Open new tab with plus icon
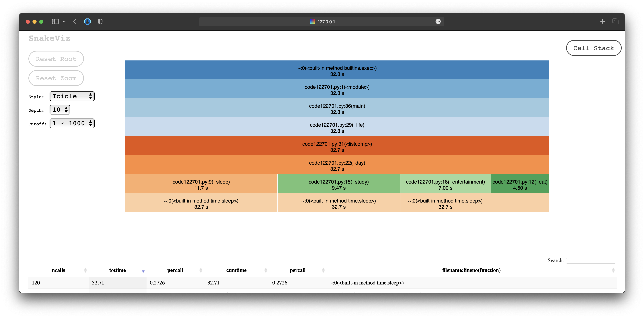 click(x=603, y=22)
